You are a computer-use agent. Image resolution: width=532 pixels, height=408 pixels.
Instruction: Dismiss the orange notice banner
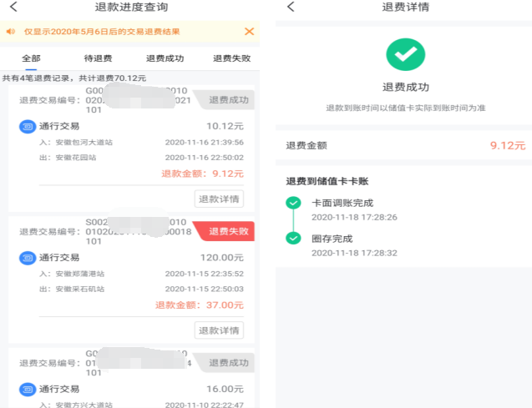249,32
